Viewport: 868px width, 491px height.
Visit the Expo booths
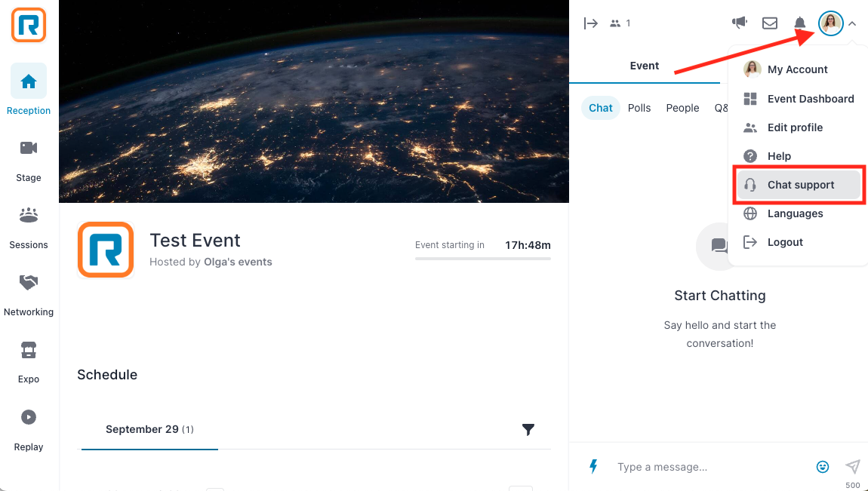pyautogui.click(x=28, y=363)
